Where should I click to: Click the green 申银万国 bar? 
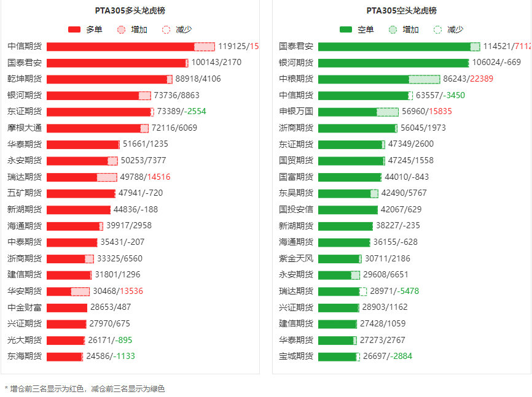(x=348, y=112)
